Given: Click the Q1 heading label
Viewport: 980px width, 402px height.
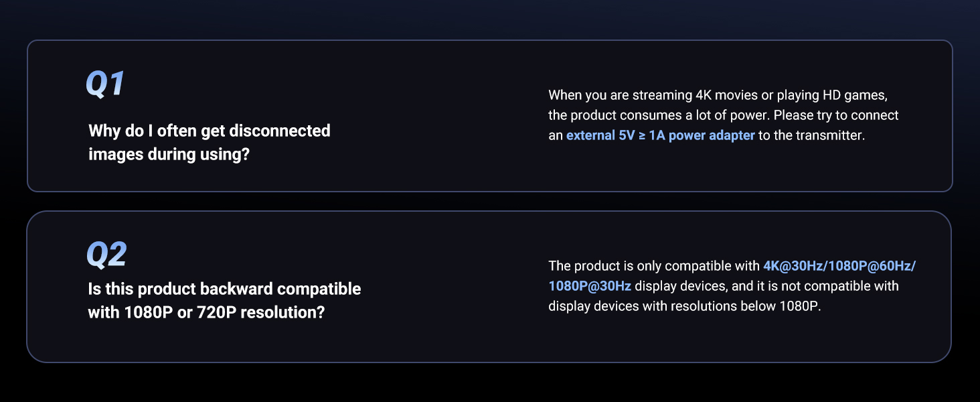Looking at the screenshot, I should [x=105, y=83].
